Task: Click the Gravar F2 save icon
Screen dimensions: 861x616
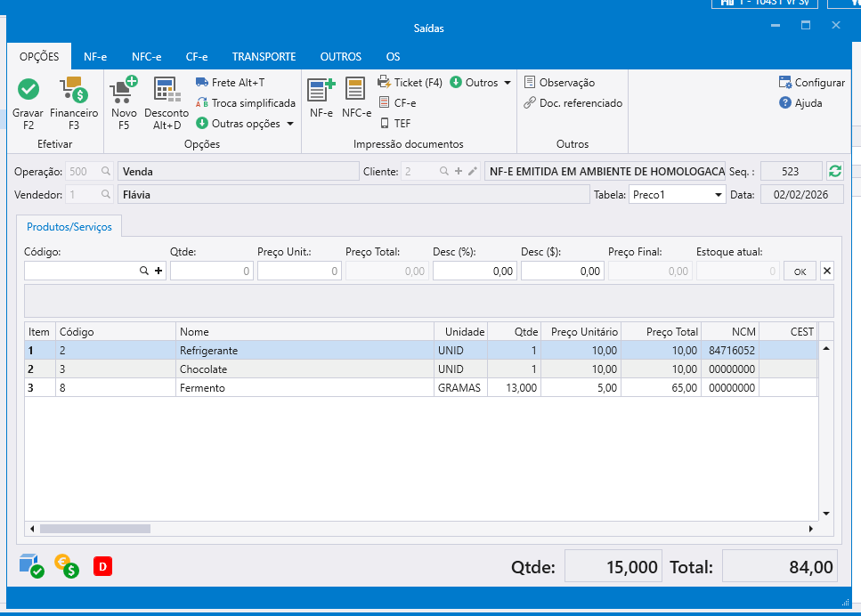Action: [28, 90]
